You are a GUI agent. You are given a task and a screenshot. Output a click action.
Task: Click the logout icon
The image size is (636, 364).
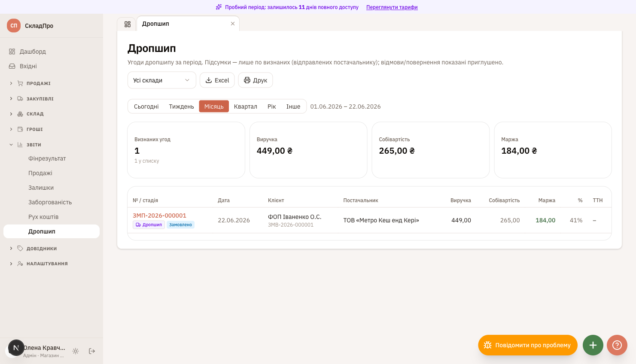coord(92,351)
